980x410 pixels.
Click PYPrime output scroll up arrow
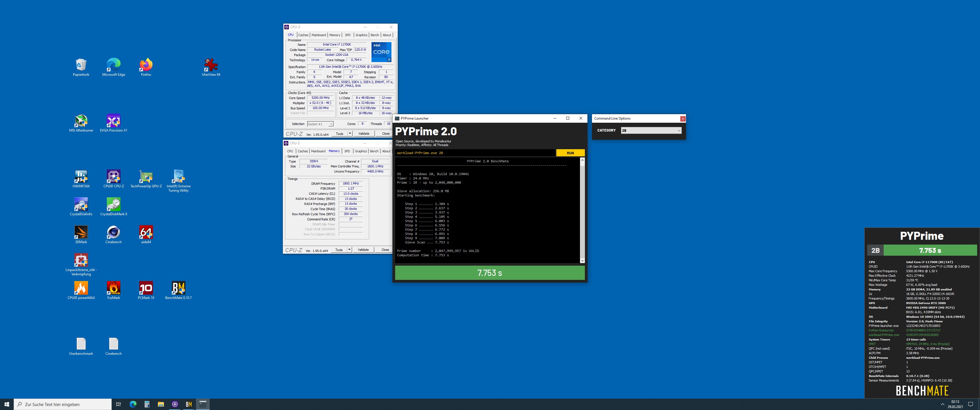[582, 160]
